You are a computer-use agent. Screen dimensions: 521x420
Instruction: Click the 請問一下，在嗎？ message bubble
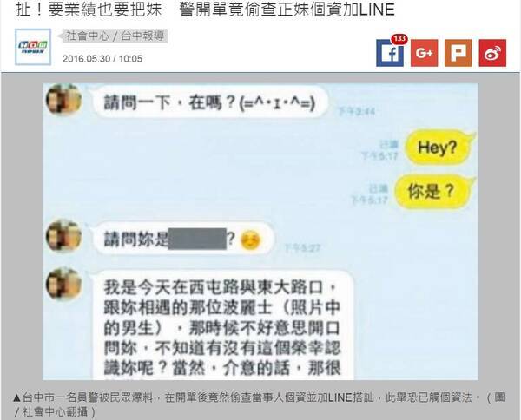[x=209, y=102]
